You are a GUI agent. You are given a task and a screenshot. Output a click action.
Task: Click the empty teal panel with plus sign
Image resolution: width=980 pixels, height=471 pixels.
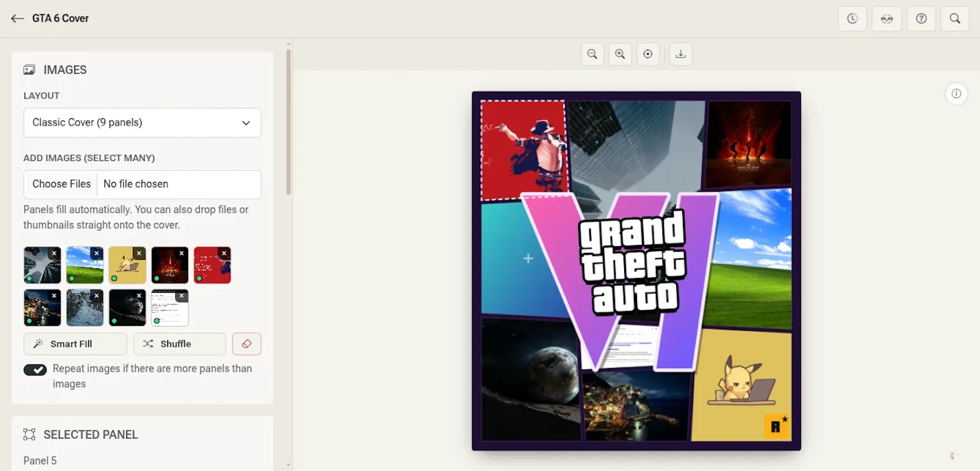click(528, 258)
